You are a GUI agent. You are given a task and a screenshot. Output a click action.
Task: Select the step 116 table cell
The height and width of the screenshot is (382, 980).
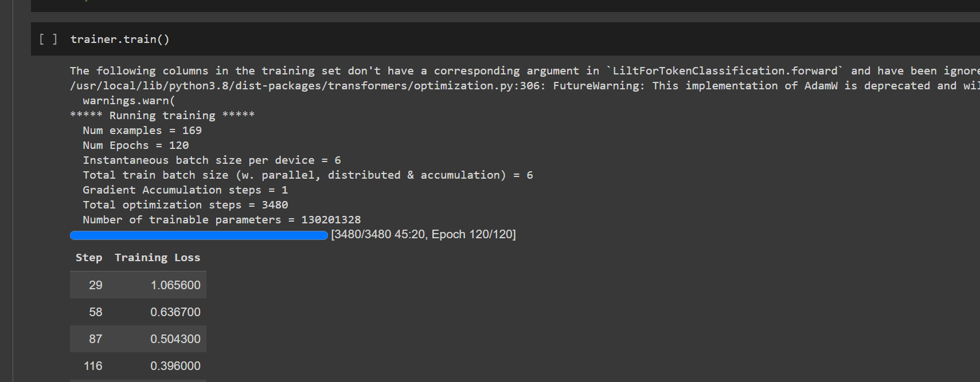click(93, 366)
